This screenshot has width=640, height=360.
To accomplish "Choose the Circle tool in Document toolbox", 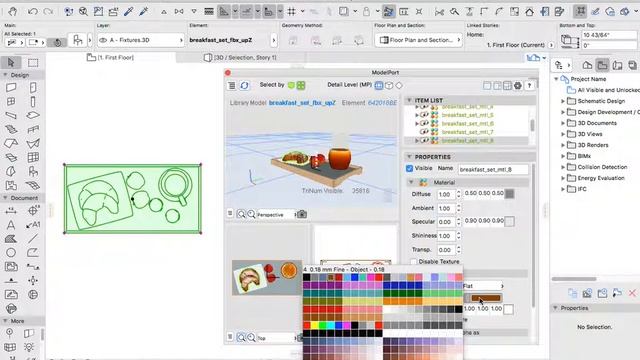I will [x=11, y=253].
